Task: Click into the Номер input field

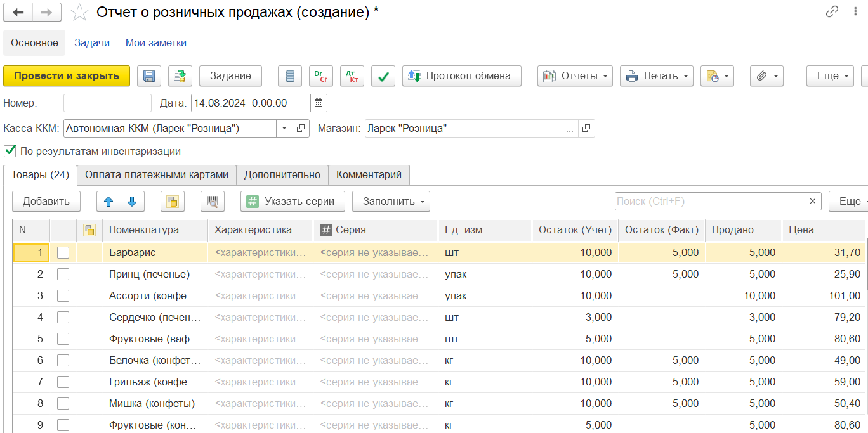Action: tap(107, 103)
